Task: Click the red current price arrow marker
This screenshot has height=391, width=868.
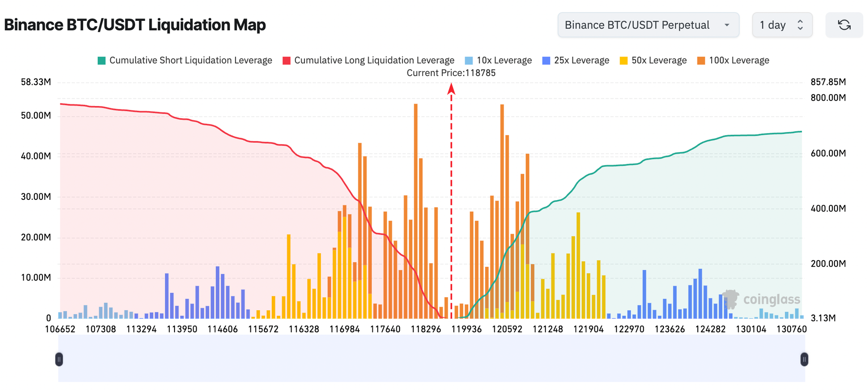Action: point(451,89)
